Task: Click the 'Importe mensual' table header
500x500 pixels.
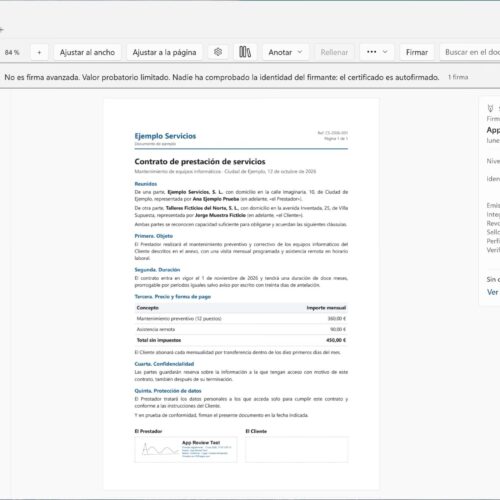Action: point(326,308)
